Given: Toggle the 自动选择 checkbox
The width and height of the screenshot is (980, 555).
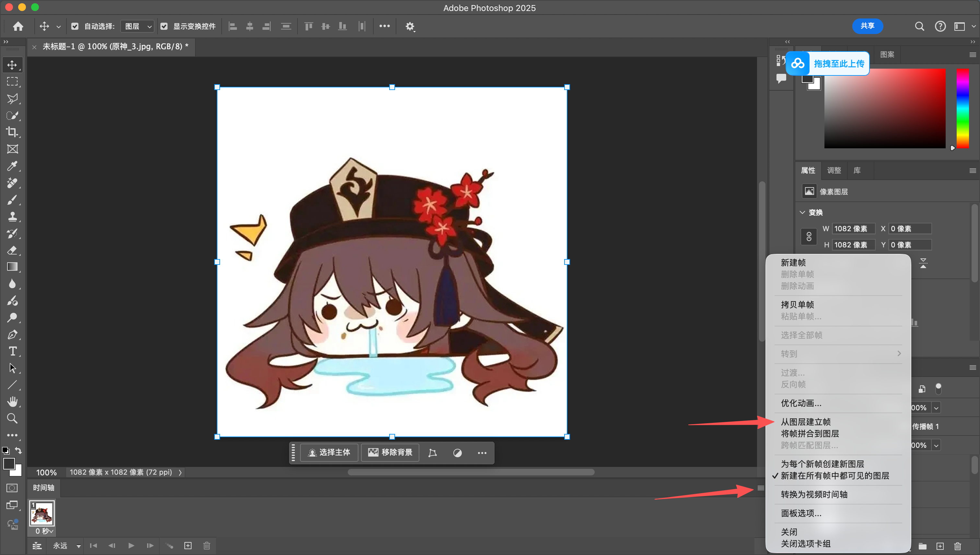Looking at the screenshot, I should point(75,26).
